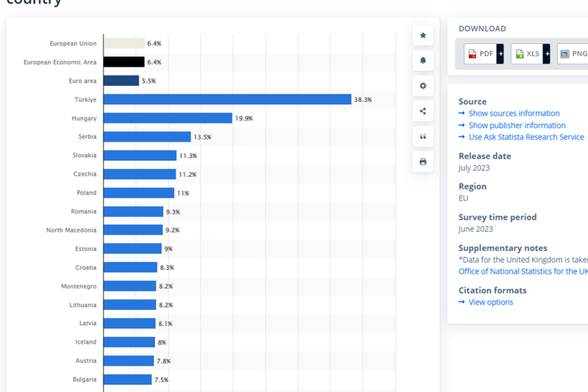The image size is (588, 392).
Task: Click the quotation mark citation icon
Action: pos(423,137)
